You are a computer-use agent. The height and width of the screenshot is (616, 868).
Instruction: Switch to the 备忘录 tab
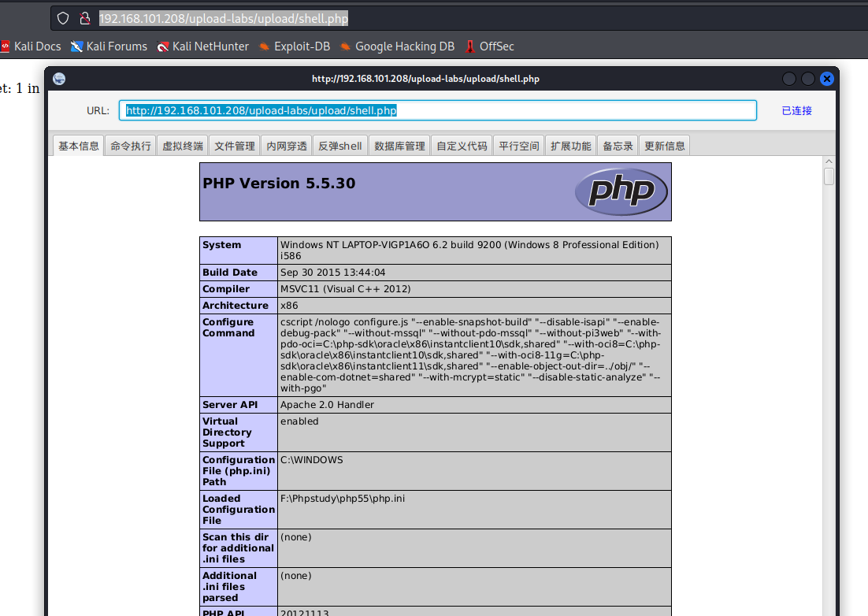coord(618,146)
